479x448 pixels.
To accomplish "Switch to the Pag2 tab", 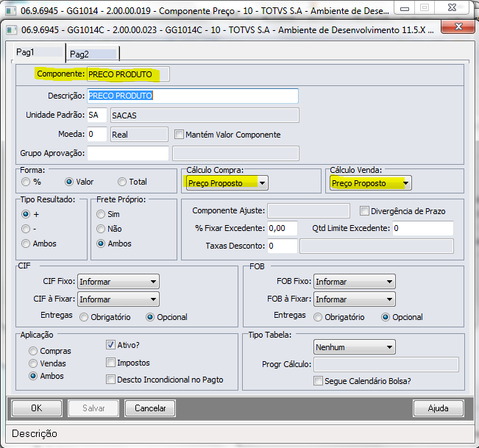I will click(x=93, y=54).
